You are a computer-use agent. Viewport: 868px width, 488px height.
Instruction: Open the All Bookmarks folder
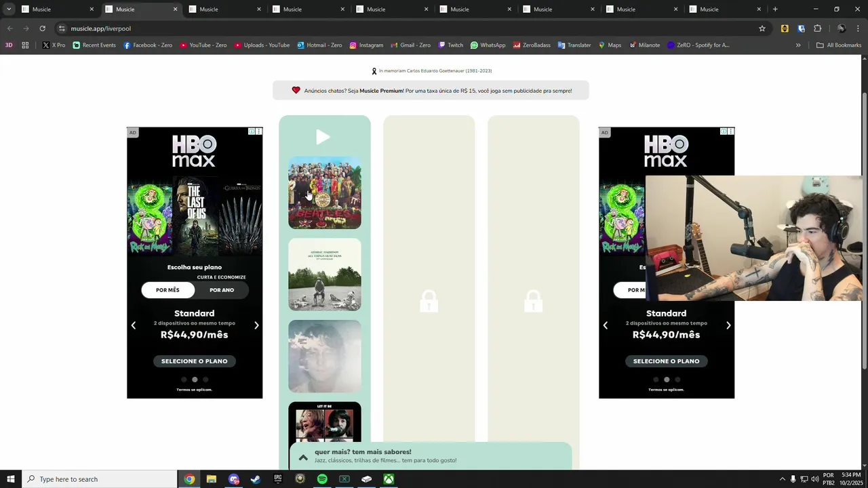[839, 45]
